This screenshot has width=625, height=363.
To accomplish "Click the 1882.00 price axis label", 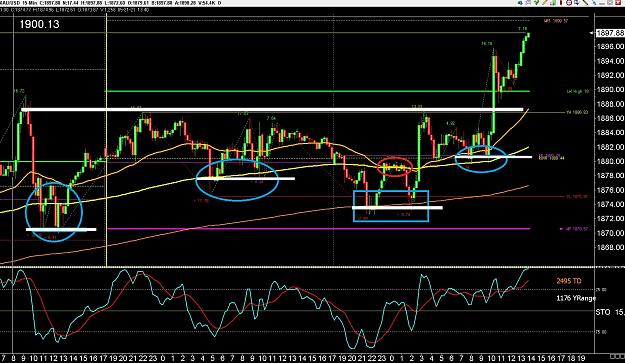I will pos(610,147).
